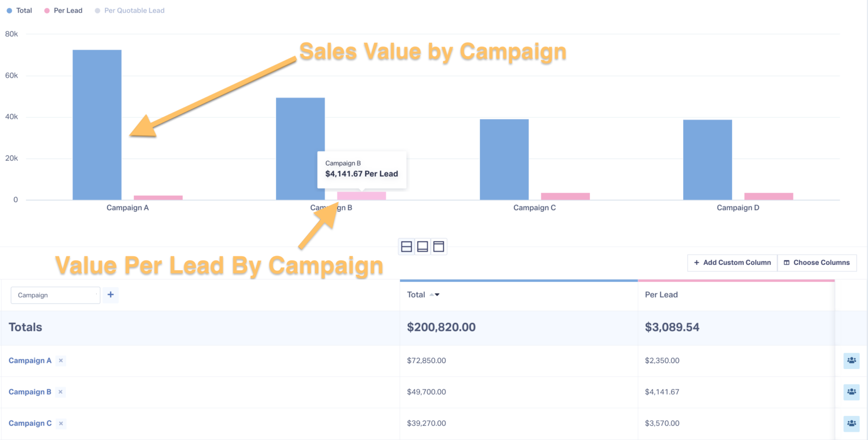
Task: Open the Campaign B link in the table
Action: coord(30,392)
